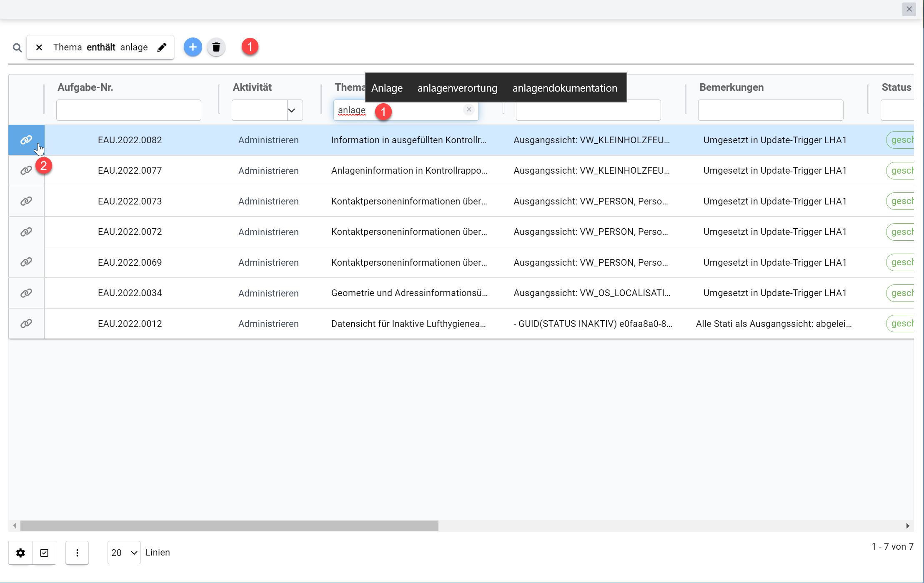Open link icon for EAU.2022.0069
The image size is (924, 583).
click(26, 262)
